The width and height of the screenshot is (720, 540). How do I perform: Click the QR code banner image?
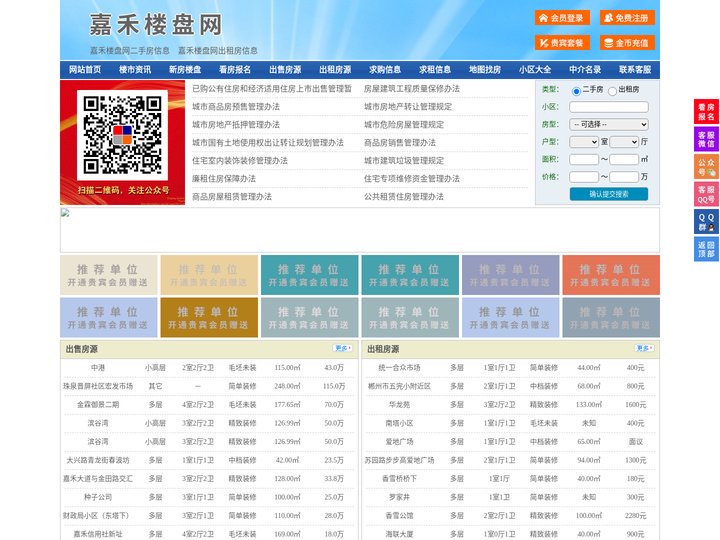pyautogui.click(x=123, y=142)
